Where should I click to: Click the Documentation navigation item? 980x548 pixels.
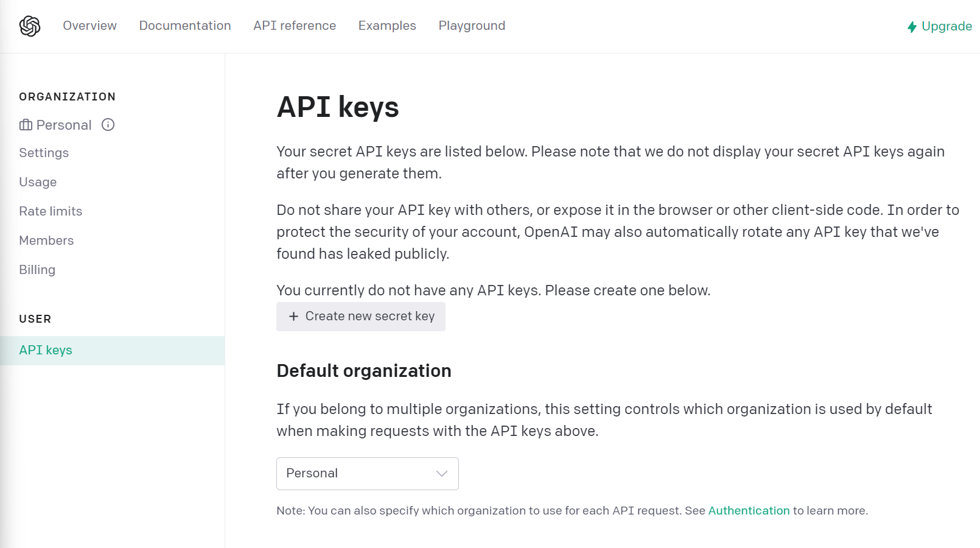tap(184, 26)
